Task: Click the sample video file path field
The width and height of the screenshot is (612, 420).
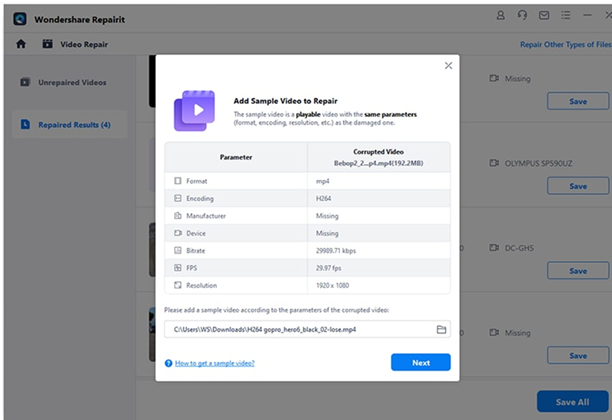Action: click(295, 329)
